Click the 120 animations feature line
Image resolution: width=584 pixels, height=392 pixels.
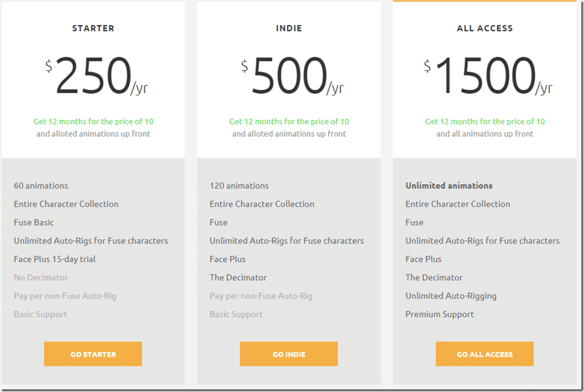[239, 185]
